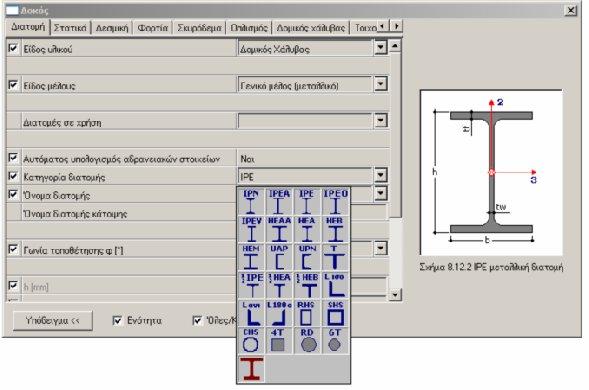Click the Υπόδειγμα << button
This screenshot has width=589, height=390.
[53, 320]
